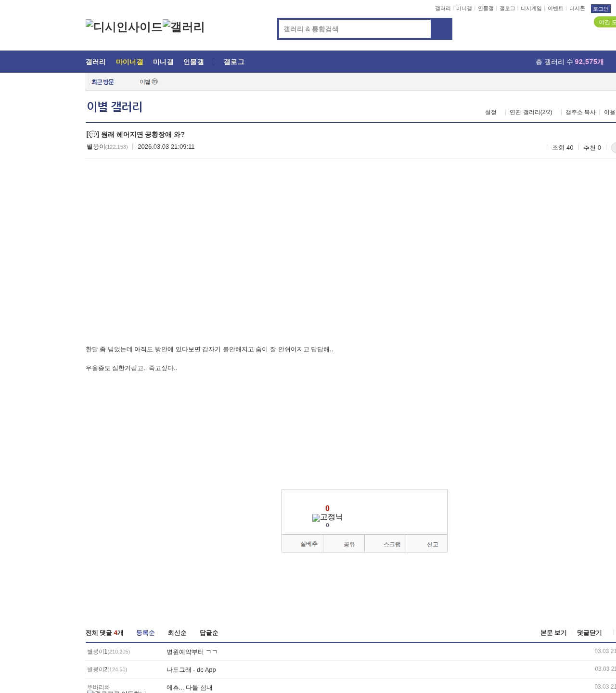
Task: Open the 이별 갤러리 title heading
Action: (x=115, y=107)
